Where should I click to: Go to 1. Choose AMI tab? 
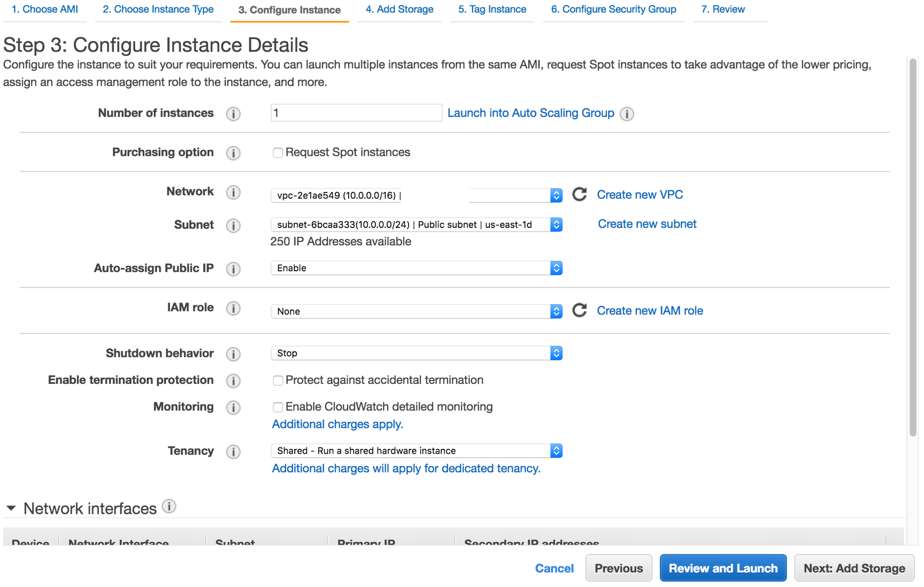coord(44,9)
